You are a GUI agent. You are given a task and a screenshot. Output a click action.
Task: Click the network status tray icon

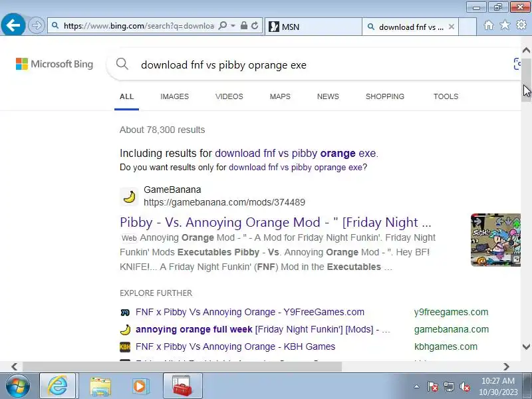(x=449, y=386)
